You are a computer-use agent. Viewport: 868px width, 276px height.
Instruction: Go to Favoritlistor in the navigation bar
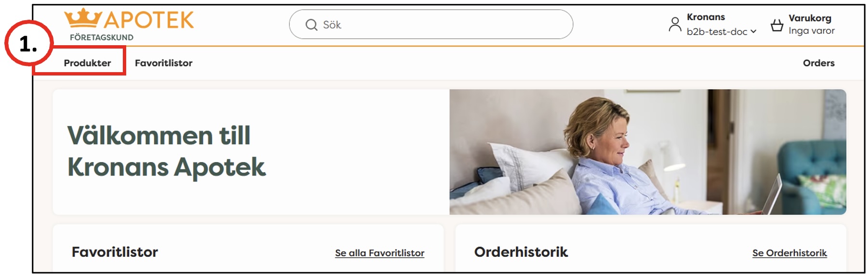[163, 63]
